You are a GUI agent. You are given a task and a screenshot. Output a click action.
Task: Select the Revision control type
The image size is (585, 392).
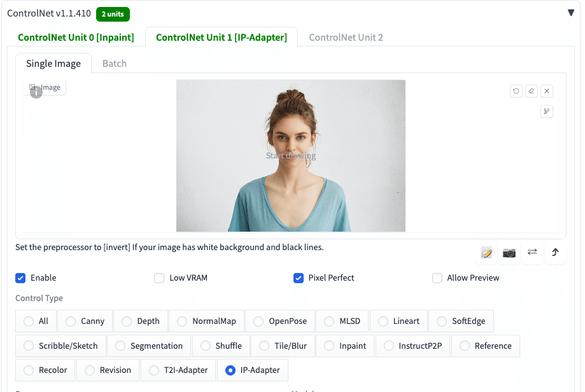(x=108, y=370)
